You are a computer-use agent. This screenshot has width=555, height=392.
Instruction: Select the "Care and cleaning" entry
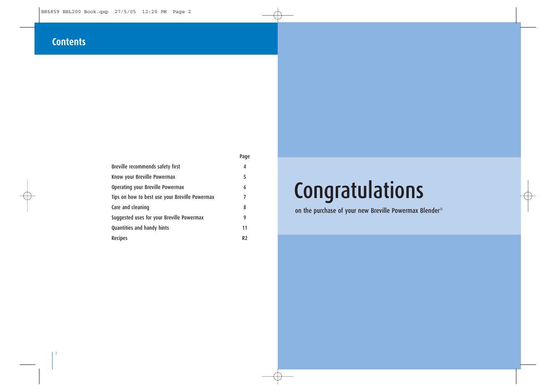[130, 208]
